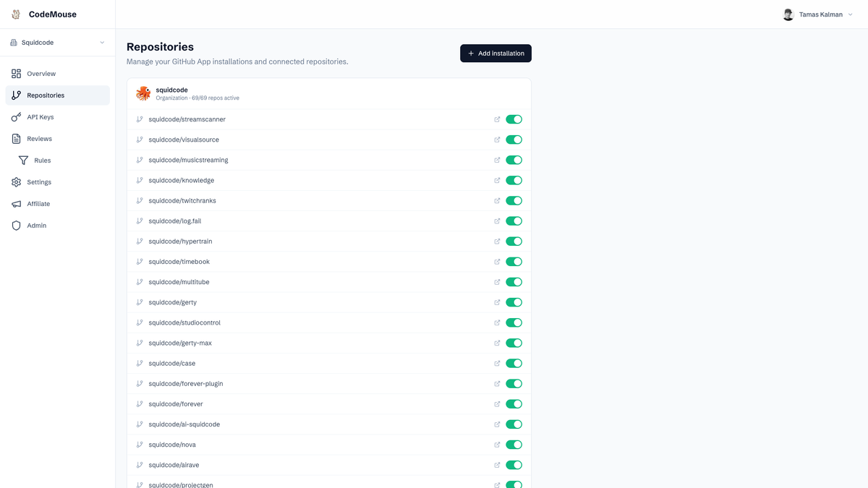868x488 pixels.
Task: Toggle off squidcode/visualsource
Action: pos(514,140)
